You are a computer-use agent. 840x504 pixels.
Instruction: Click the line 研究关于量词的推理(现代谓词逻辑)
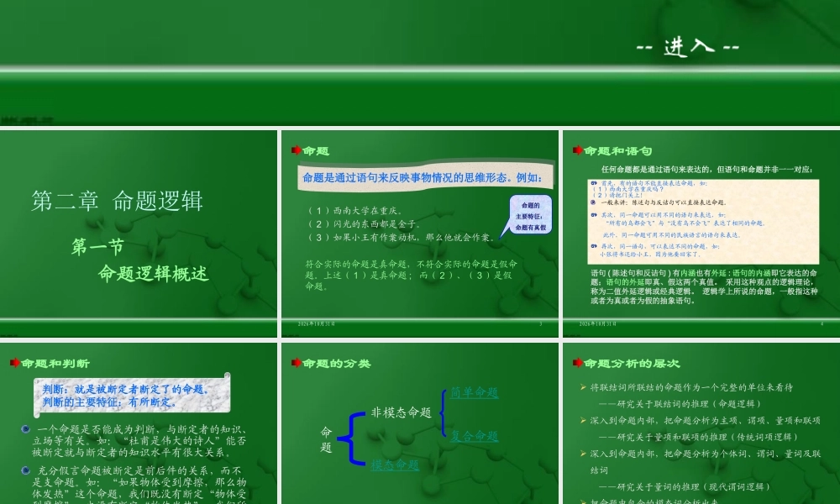click(x=684, y=487)
